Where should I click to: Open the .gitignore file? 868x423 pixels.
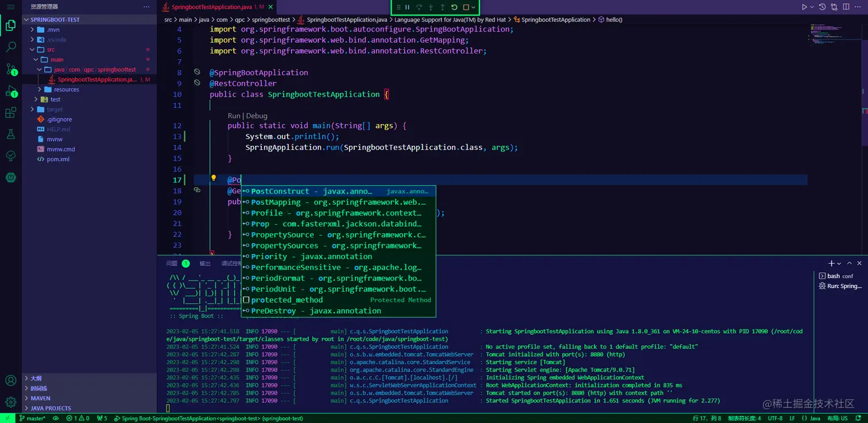90,120
